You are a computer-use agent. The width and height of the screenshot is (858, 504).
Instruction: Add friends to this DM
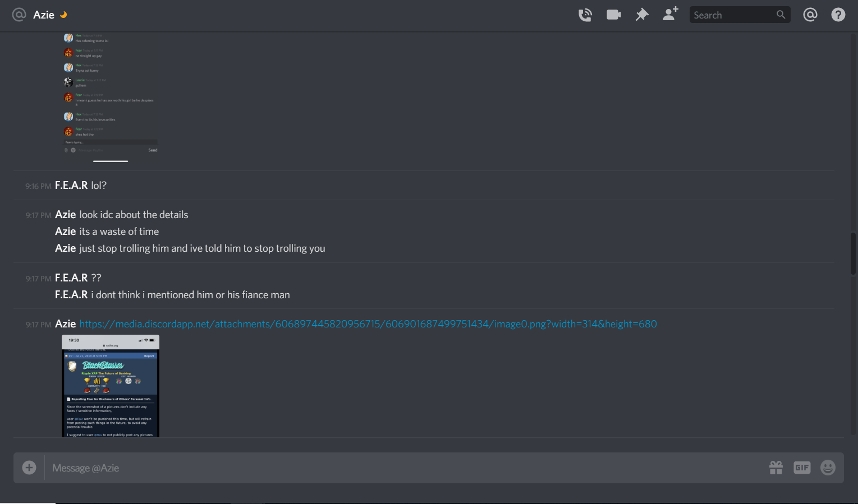click(x=671, y=14)
